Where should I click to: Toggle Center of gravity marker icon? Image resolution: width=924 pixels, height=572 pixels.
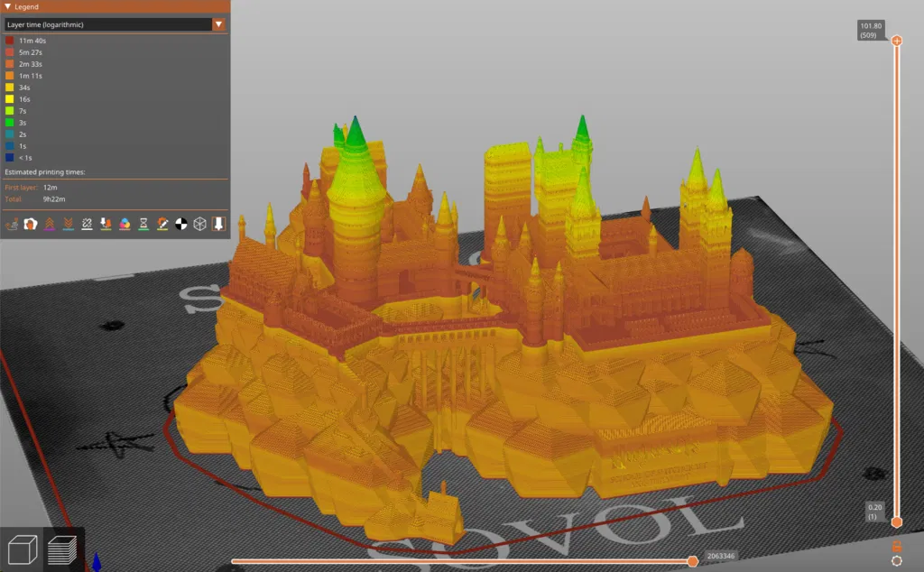[181, 224]
